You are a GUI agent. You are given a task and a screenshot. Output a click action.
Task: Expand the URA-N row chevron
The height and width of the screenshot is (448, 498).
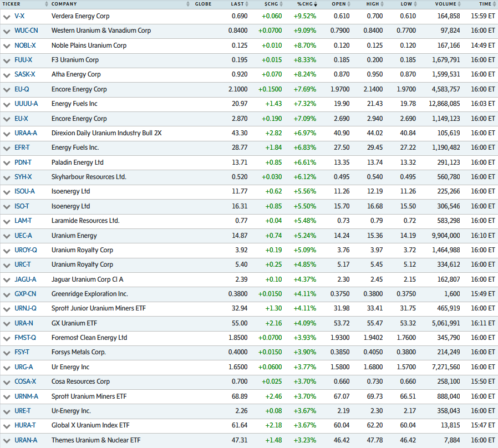pos(7,324)
